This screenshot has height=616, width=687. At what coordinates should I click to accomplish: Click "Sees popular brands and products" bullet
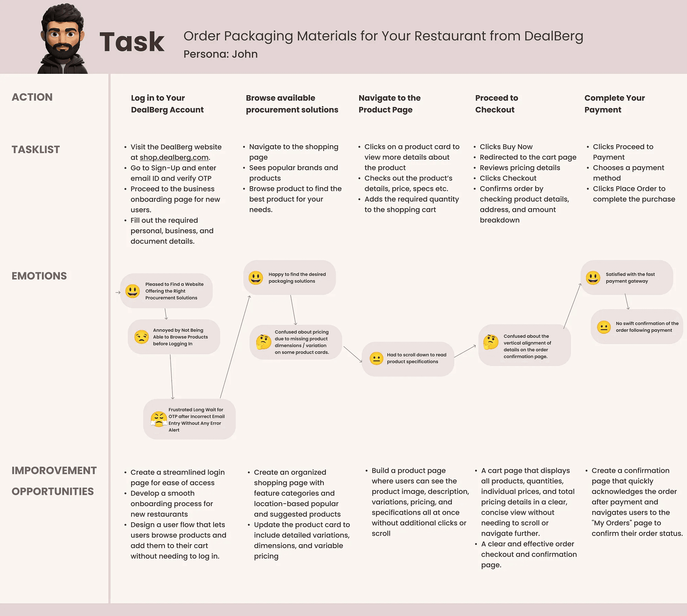tap(293, 173)
